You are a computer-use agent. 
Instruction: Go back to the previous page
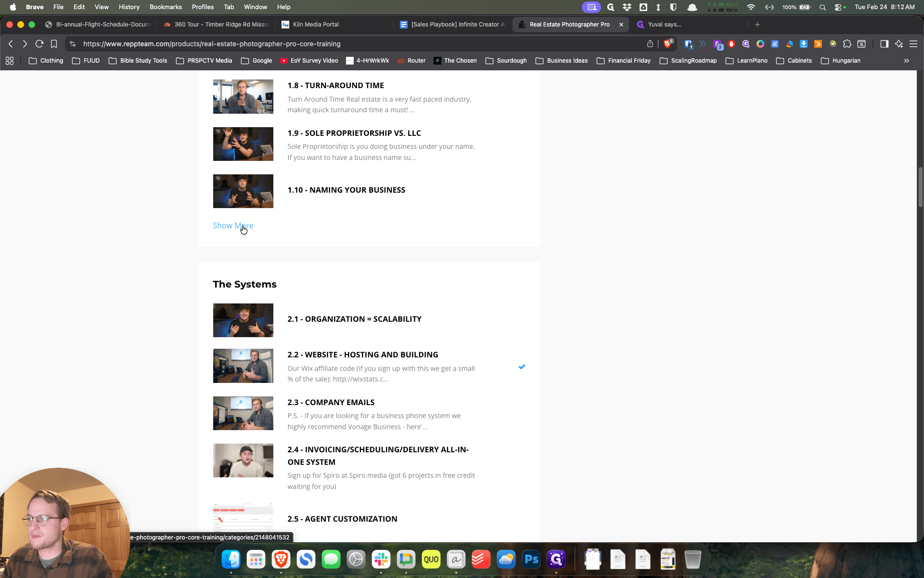[11, 44]
